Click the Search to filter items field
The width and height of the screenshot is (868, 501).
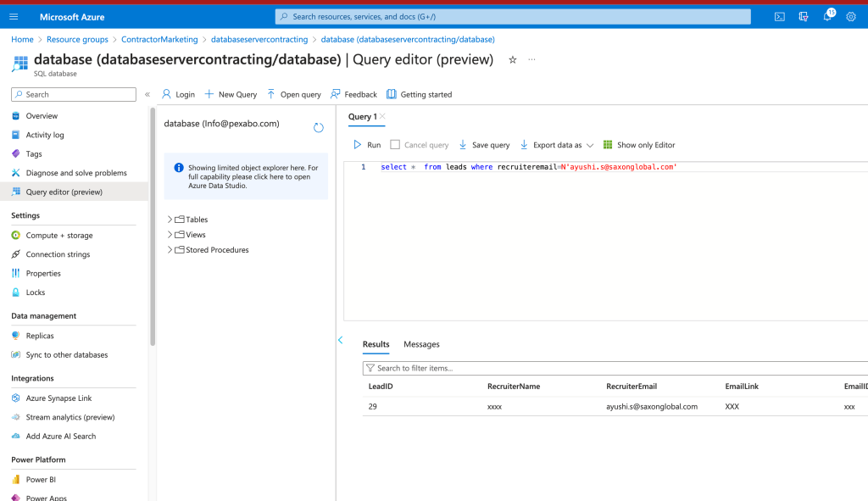[615, 368]
